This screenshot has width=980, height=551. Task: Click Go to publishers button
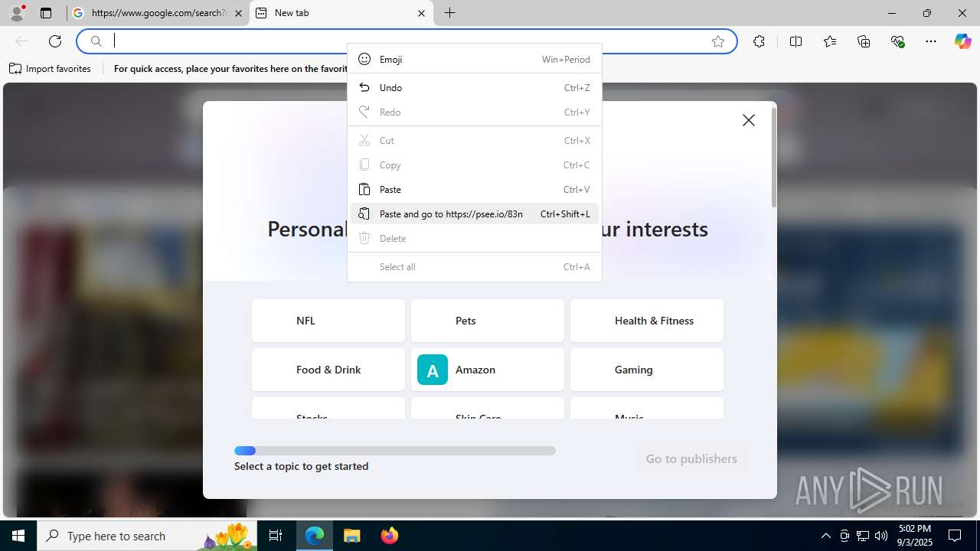691,458
